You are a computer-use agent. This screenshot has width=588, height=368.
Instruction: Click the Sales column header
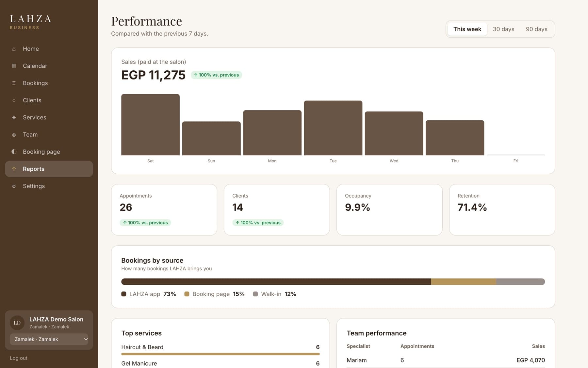pos(538,346)
